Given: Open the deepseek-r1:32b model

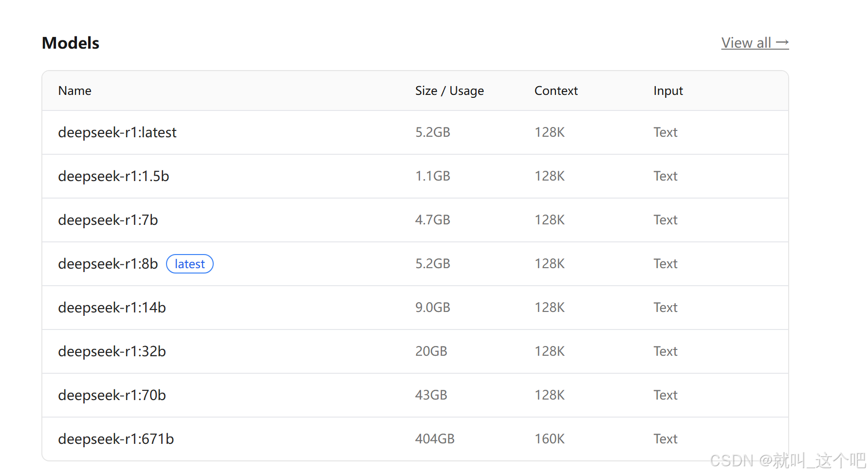Looking at the screenshot, I should [x=112, y=351].
